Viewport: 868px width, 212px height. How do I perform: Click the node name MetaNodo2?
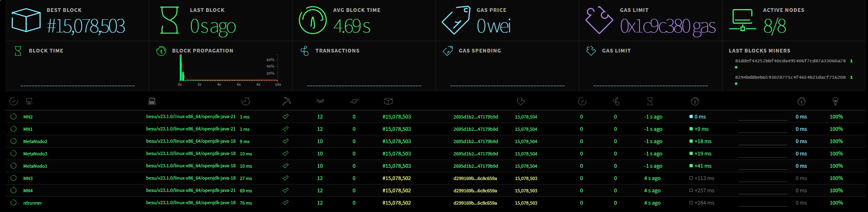click(35, 141)
